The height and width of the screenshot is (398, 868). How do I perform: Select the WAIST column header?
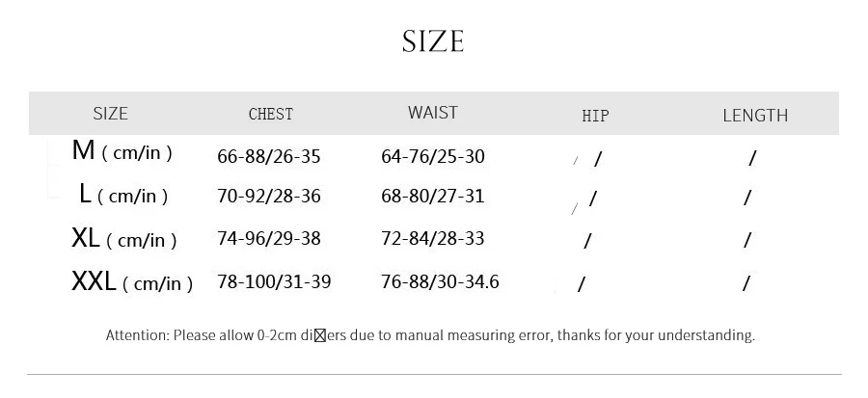pos(433,112)
